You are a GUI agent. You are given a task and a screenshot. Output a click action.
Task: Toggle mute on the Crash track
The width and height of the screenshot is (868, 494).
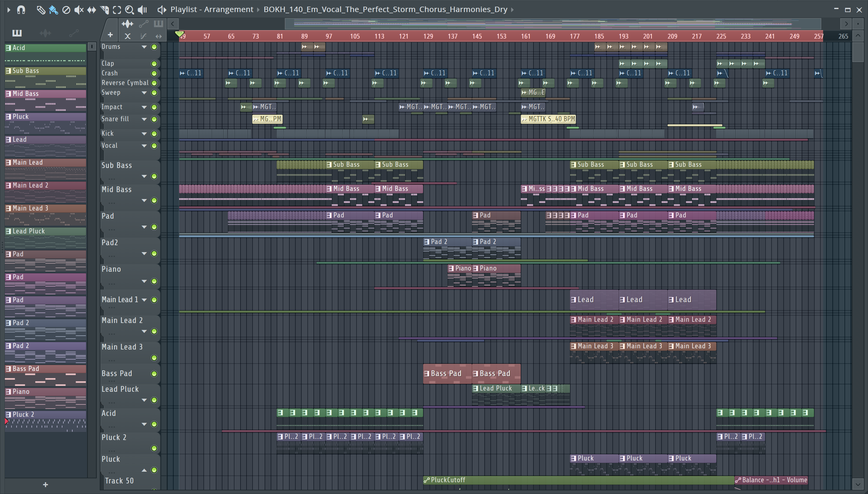[154, 73]
